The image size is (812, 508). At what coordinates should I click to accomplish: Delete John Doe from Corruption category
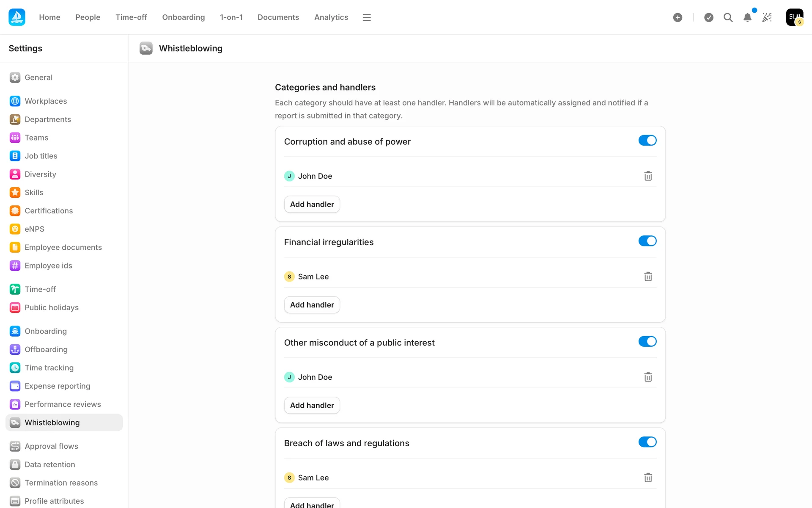point(648,176)
